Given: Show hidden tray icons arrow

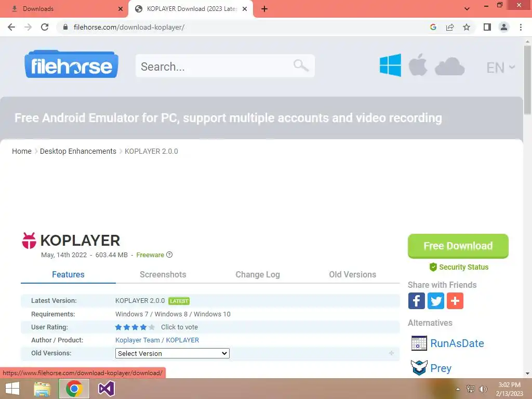Looking at the screenshot, I should tap(458, 389).
